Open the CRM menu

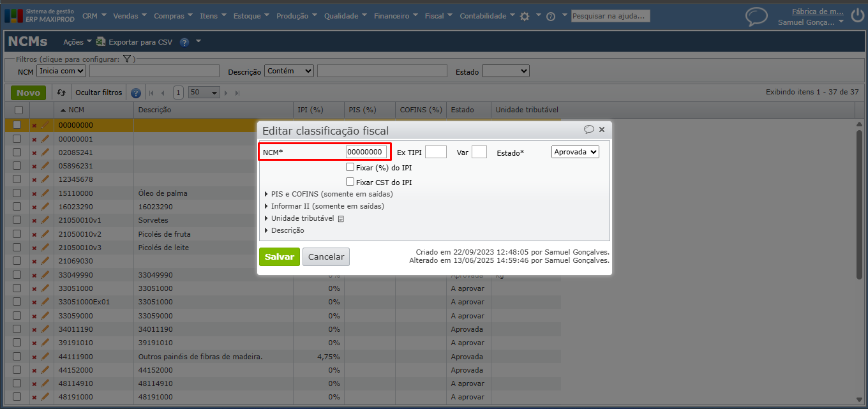pyautogui.click(x=94, y=16)
